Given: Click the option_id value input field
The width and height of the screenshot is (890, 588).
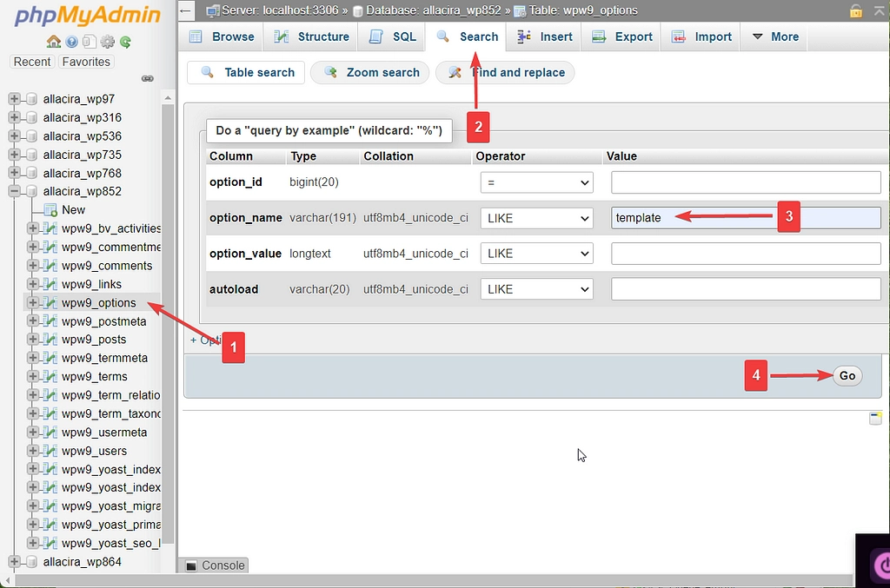Looking at the screenshot, I should pyautogui.click(x=746, y=182).
